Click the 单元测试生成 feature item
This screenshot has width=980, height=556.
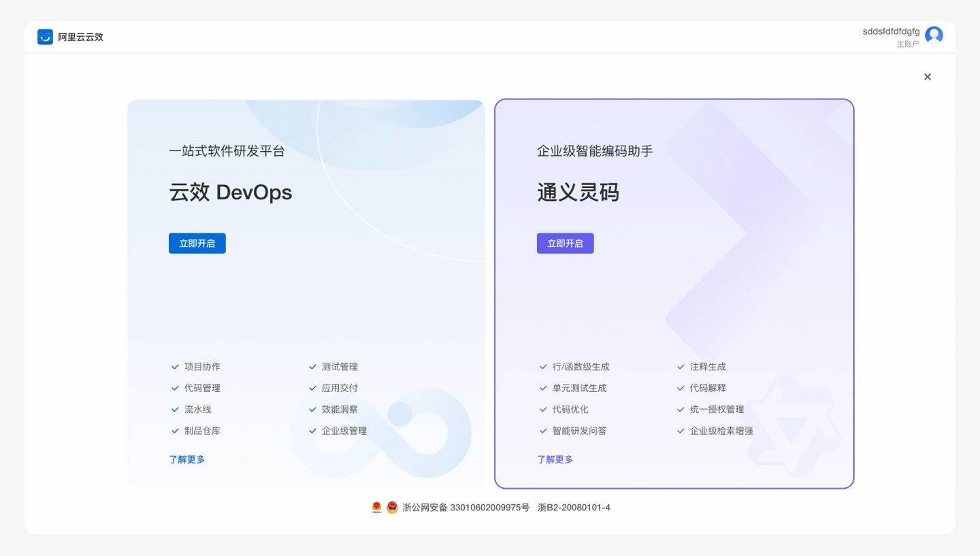coord(580,388)
